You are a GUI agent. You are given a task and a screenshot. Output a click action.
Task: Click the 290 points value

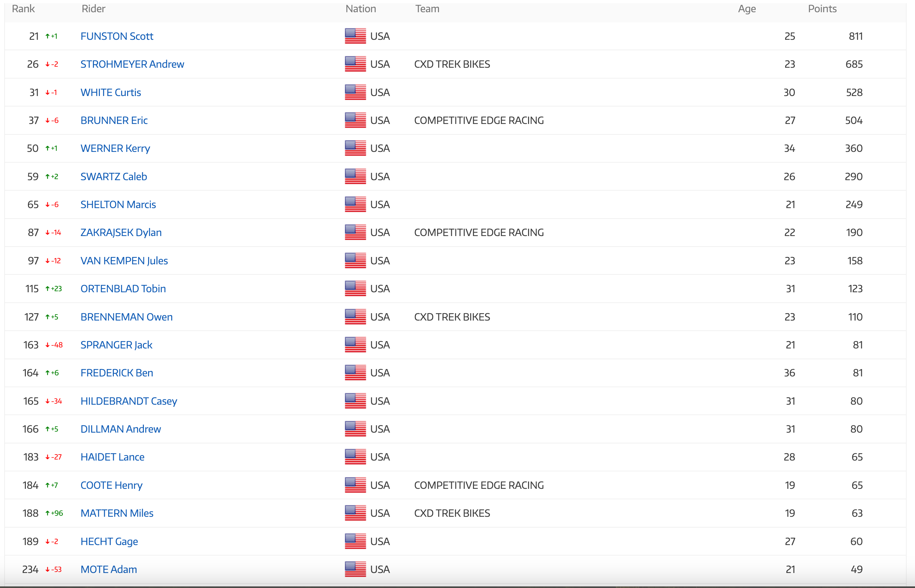coord(854,176)
